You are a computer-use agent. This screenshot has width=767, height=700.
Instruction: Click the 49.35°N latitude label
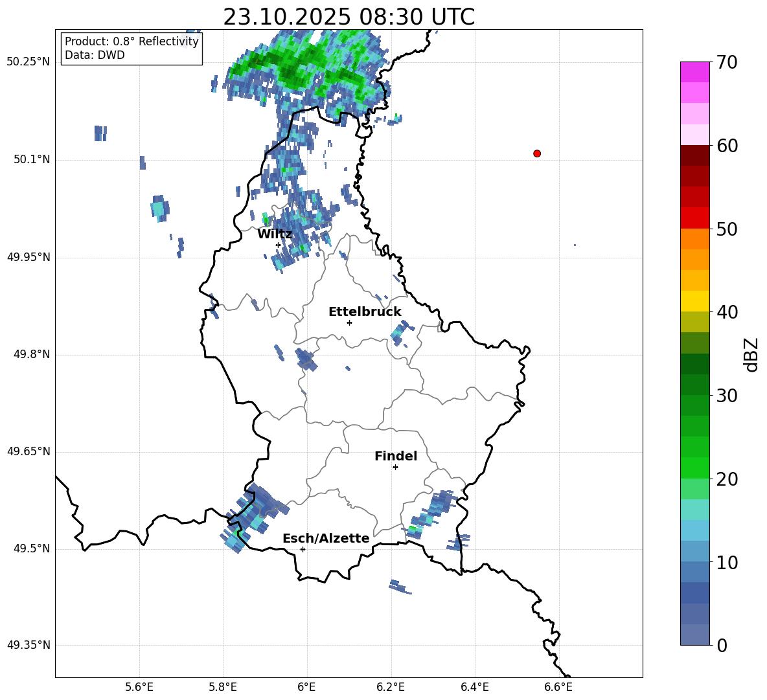[29, 645]
